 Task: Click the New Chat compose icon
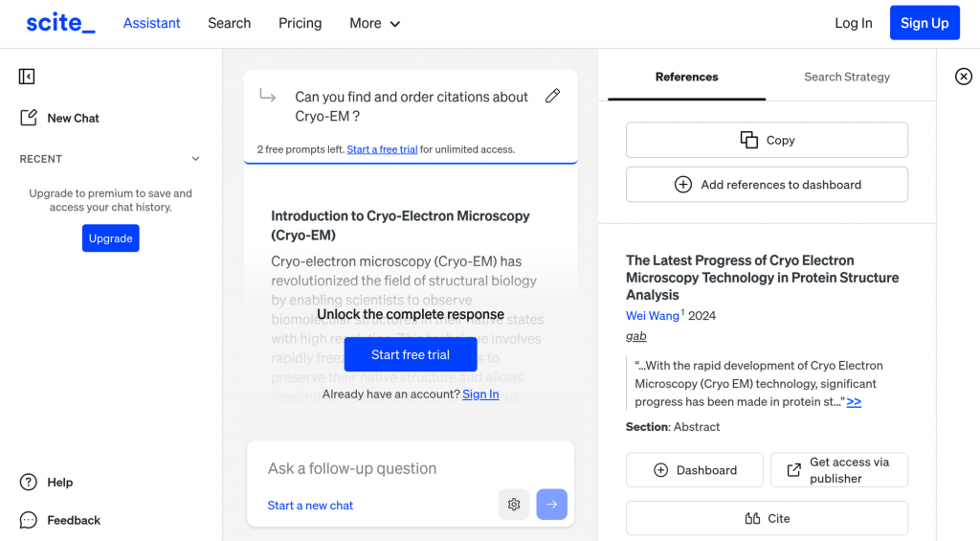pos(29,118)
